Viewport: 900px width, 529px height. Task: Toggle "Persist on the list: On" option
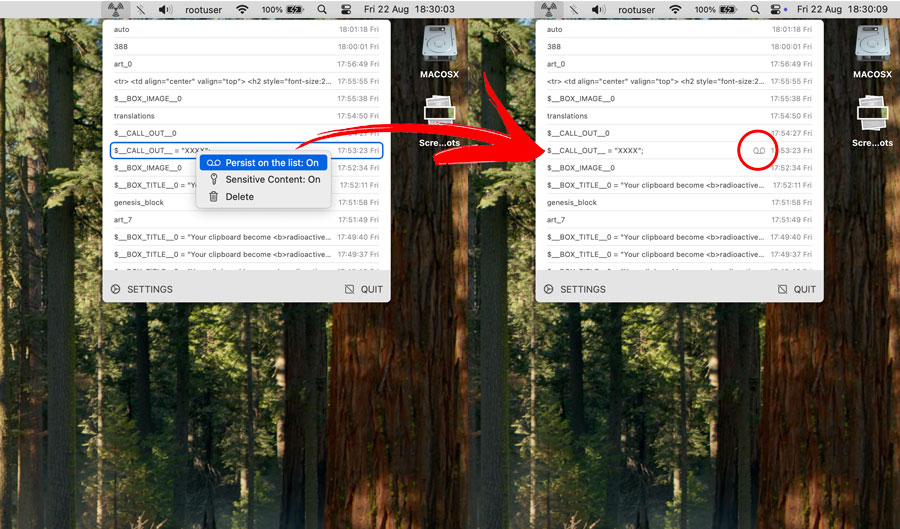point(263,163)
